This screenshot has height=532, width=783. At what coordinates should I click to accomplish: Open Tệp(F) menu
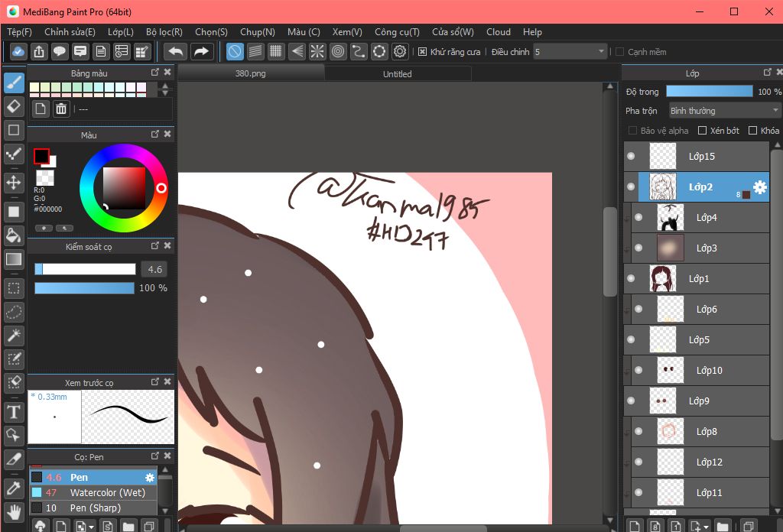coord(19,32)
